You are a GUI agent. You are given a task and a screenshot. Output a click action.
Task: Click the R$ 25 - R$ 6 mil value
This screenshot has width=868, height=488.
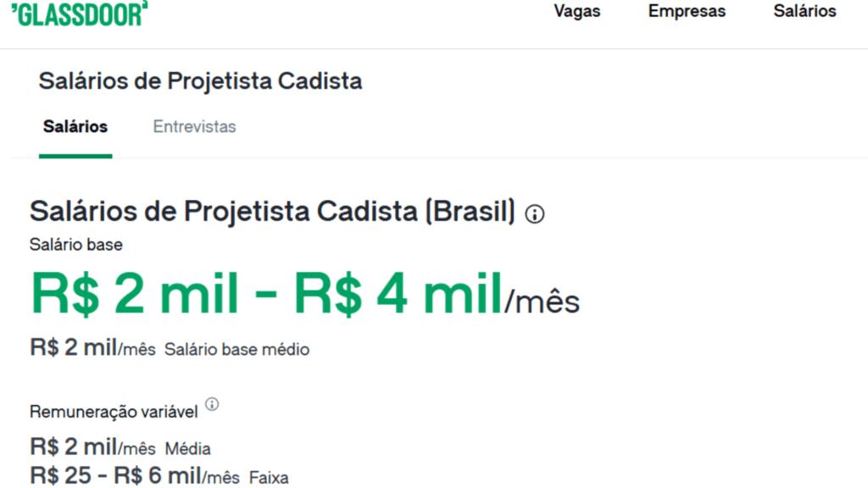click(x=116, y=476)
